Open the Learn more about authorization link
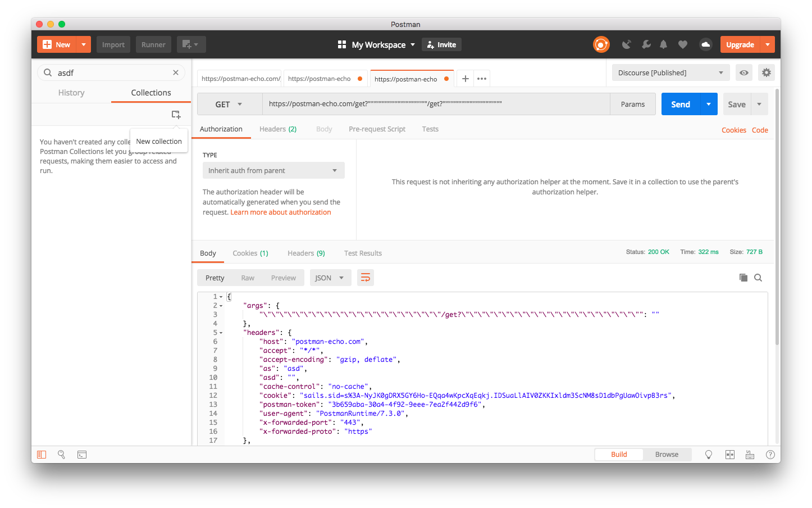The width and height of the screenshot is (812, 508). (280, 212)
